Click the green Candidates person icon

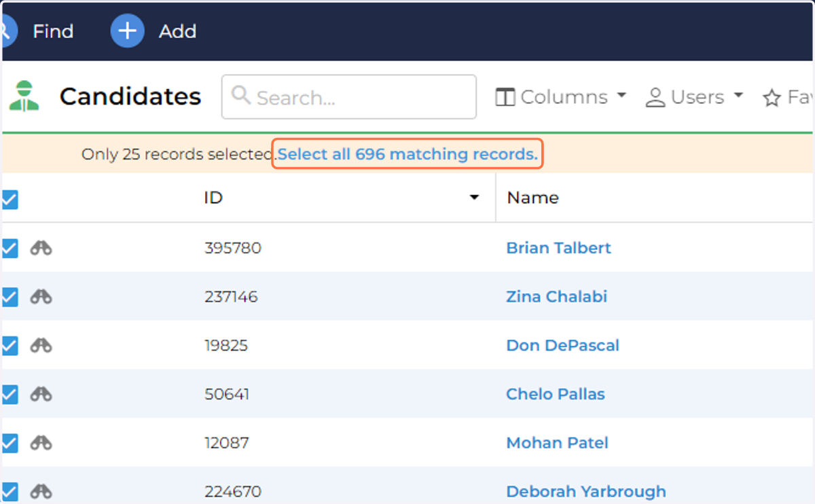[x=24, y=96]
